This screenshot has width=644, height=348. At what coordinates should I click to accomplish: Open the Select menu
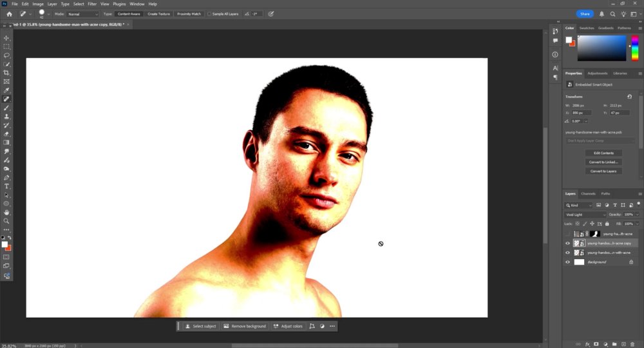pos(79,4)
